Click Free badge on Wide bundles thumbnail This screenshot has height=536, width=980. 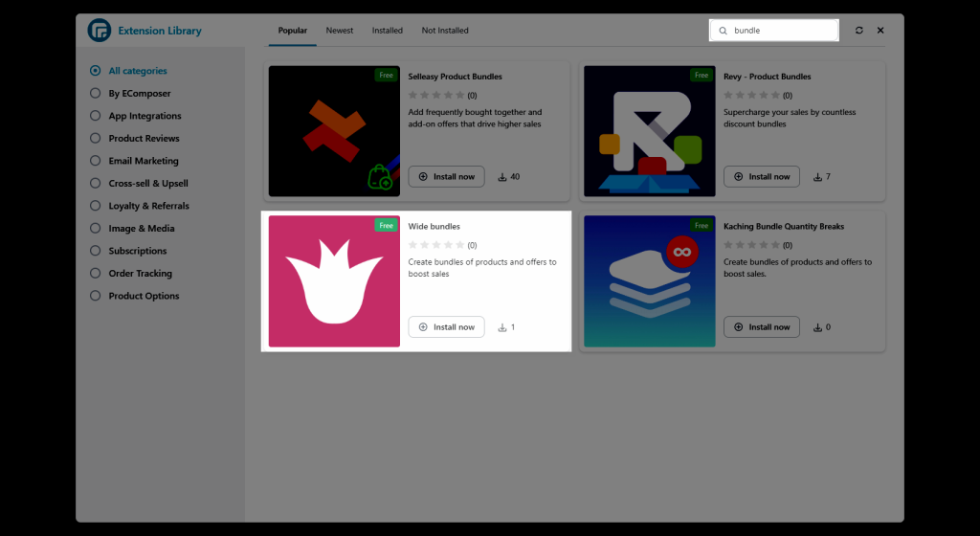pos(387,226)
